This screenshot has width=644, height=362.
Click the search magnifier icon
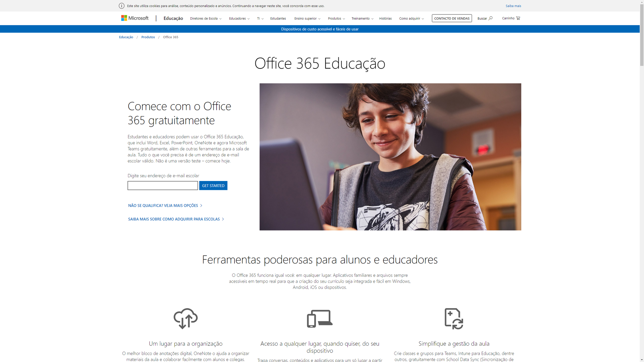pos(491,18)
